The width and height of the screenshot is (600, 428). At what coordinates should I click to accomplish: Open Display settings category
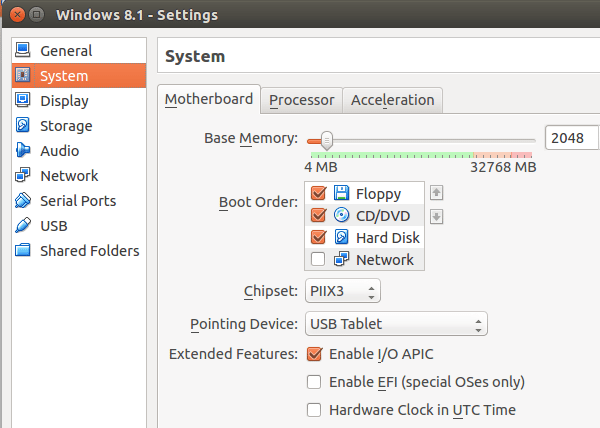(x=79, y=101)
